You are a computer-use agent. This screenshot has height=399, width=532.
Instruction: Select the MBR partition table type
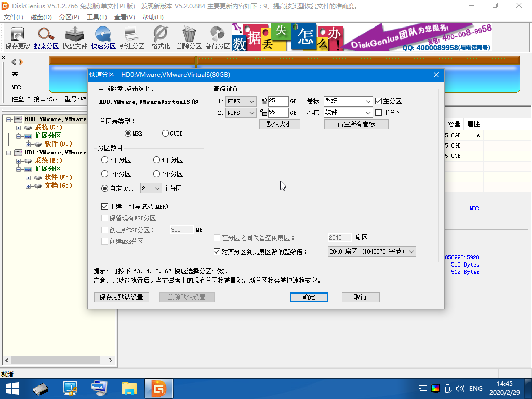point(128,134)
